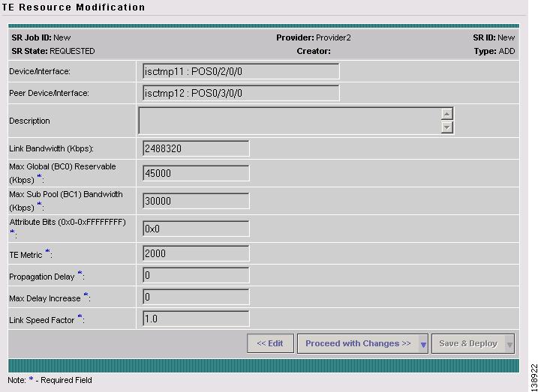
Task: Click inside the Description text area
Action: pyautogui.click(x=290, y=121)
